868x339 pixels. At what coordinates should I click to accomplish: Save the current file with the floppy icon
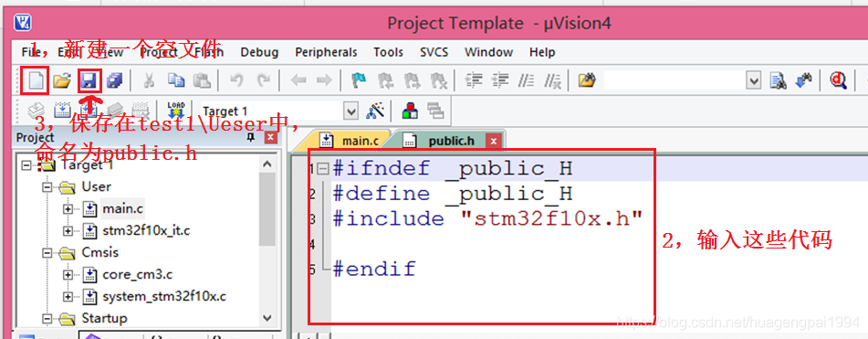point(89,81)
